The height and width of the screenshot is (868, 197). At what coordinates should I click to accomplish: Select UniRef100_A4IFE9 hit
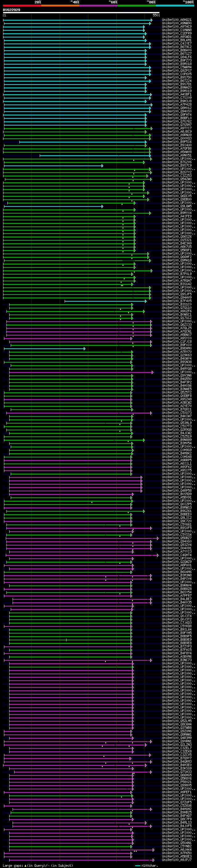pos(177,216)
